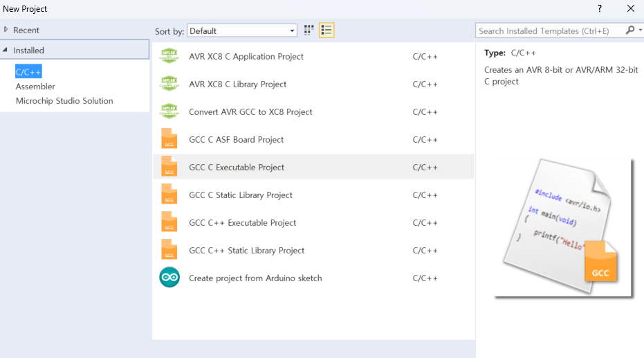Image resolution: width=644 pixels, height=358 pixels.
Task: Select the C/C++ category
Action: click(28, 72)
